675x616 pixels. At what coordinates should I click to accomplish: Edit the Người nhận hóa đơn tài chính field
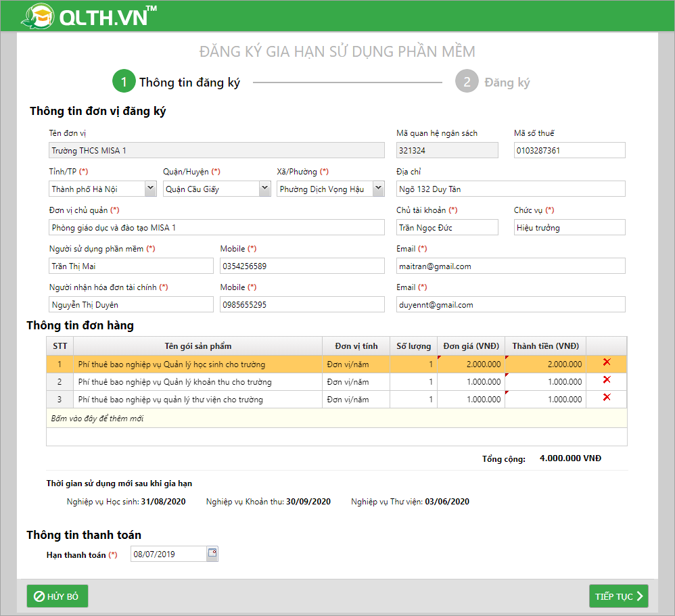131,304
